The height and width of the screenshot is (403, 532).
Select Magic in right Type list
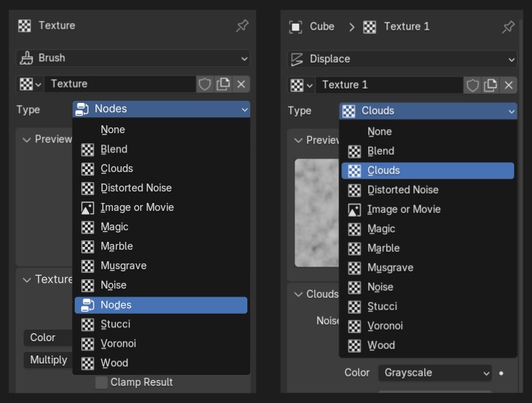pos(428,229)
